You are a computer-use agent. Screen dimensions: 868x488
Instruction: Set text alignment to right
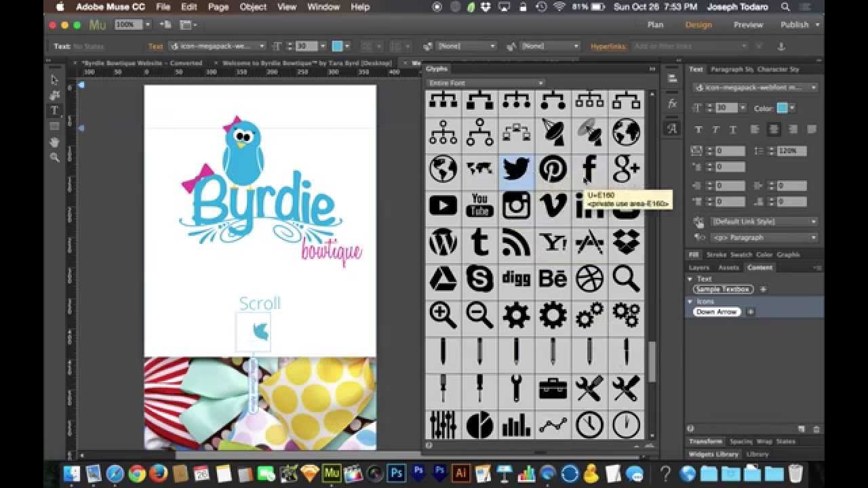click(793, 129)
